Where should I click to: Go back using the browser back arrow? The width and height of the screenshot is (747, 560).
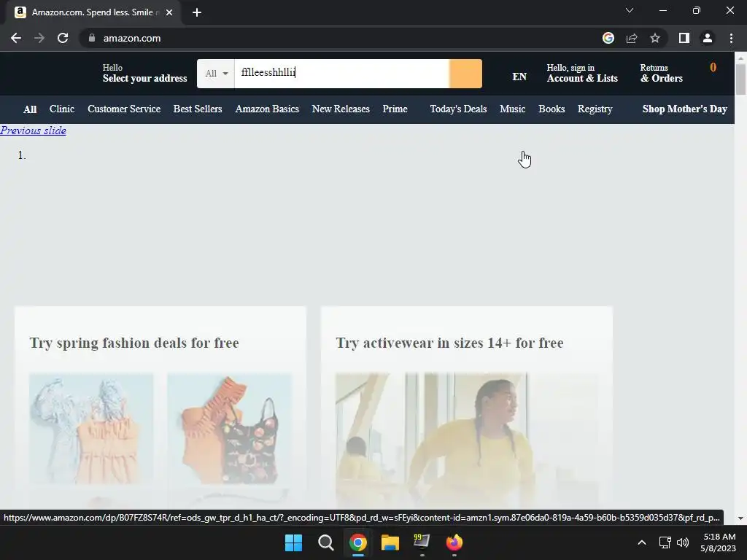[16, 38]
